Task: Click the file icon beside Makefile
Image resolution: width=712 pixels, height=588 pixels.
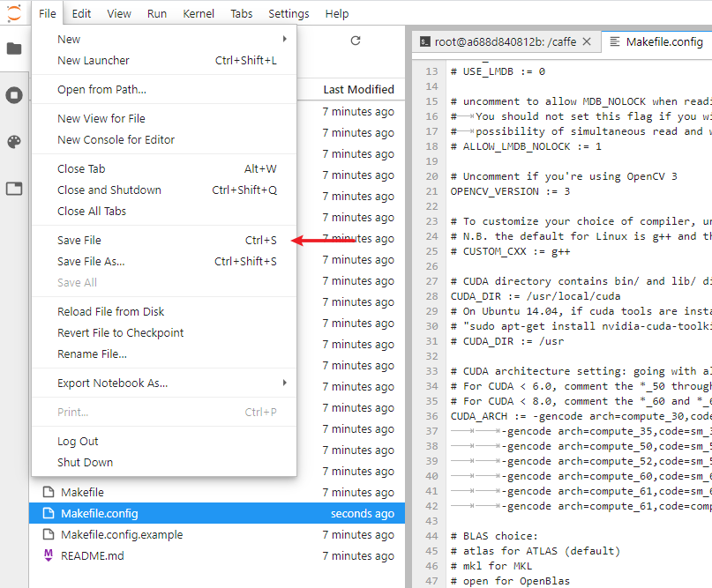Action: click(x=49, y=492)
